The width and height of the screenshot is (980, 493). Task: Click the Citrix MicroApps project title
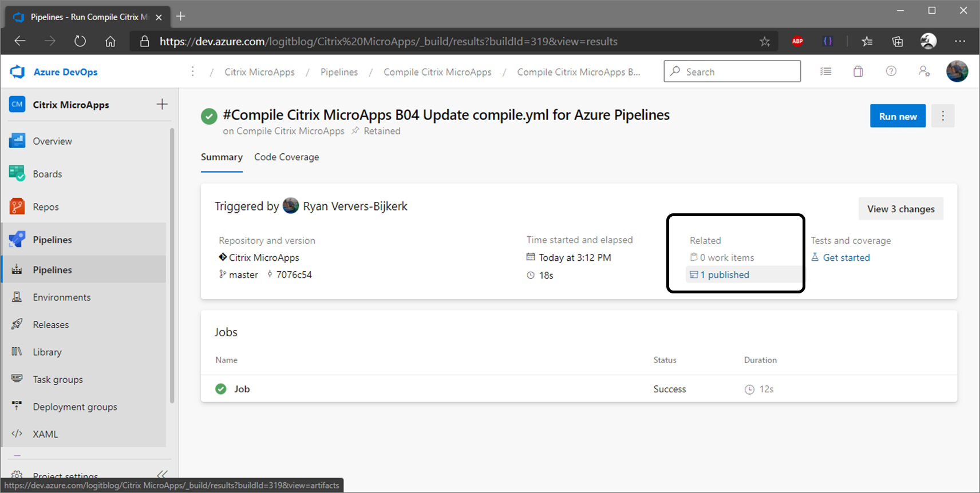[x=71, y=105]
